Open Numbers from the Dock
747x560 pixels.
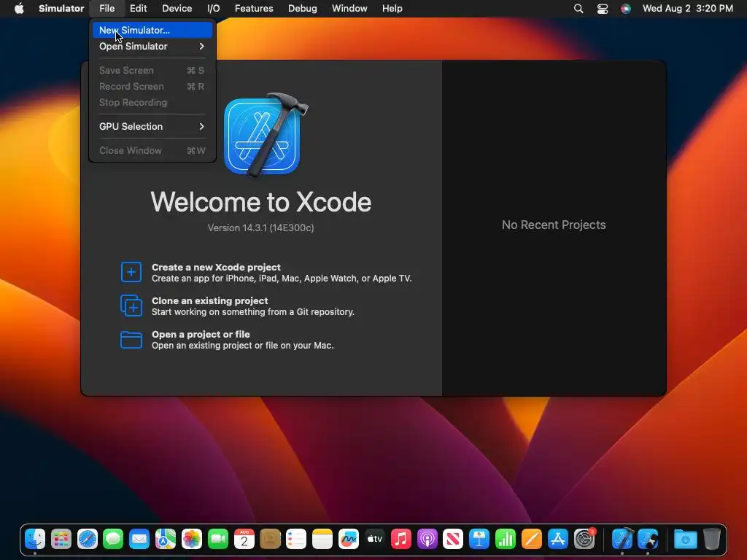[x=505, y=539]
